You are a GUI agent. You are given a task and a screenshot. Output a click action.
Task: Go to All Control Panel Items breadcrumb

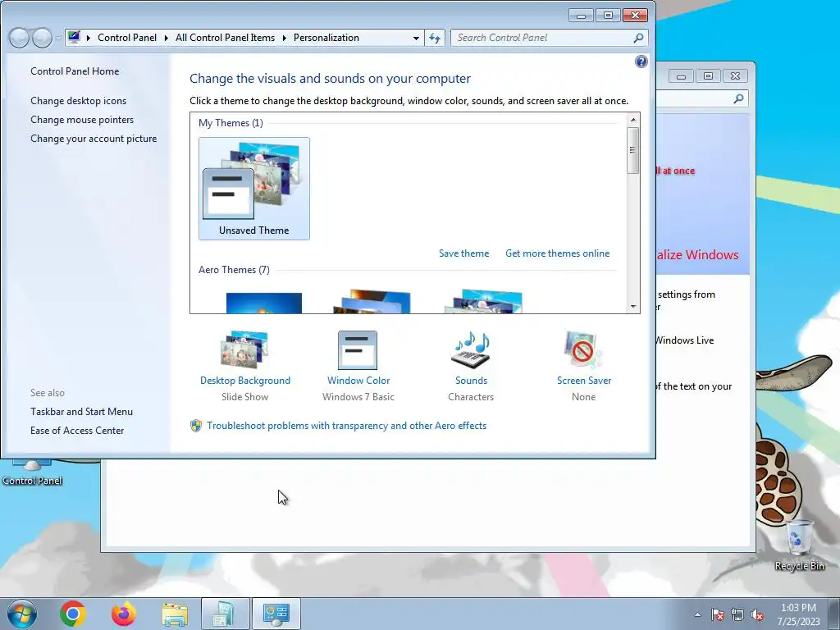pos(225,38)
